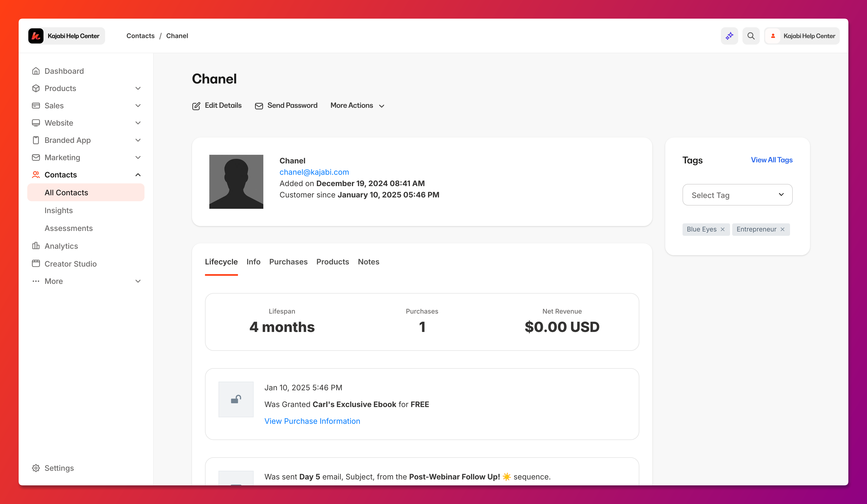Click the Sales card icon
Viewport: 867px width, 504px height.
(36, 106)
